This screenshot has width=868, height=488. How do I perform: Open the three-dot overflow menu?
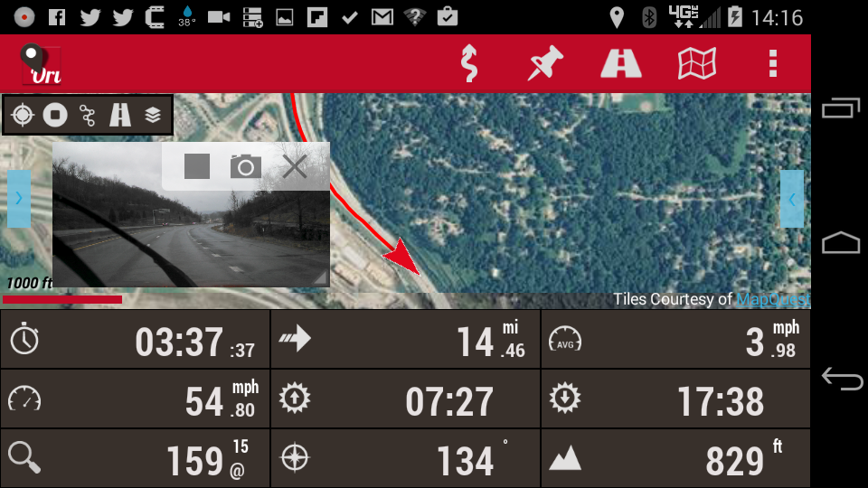tap(773, 63)
